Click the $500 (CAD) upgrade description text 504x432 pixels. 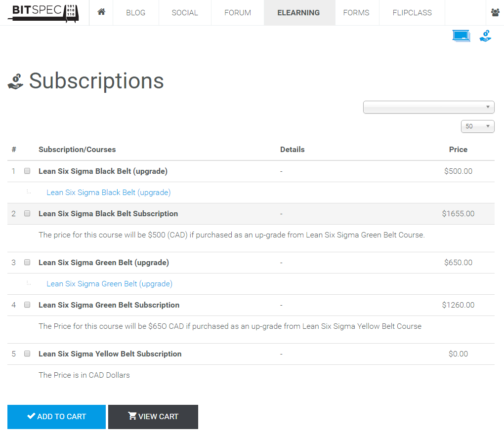232,235
